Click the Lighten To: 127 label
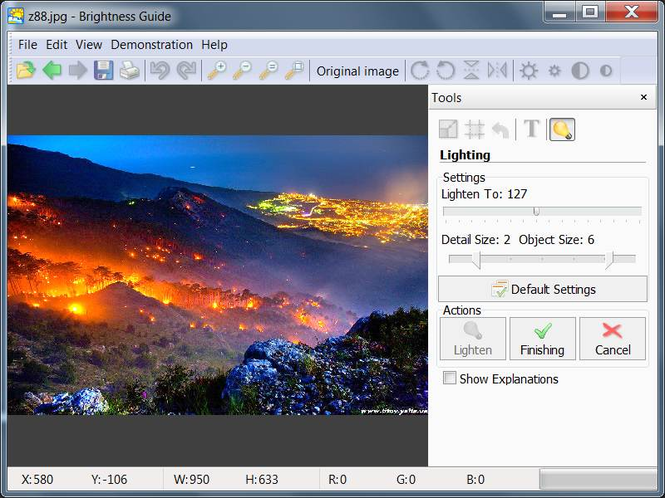Viewport: 665px width, 498px height. [484, 194]
